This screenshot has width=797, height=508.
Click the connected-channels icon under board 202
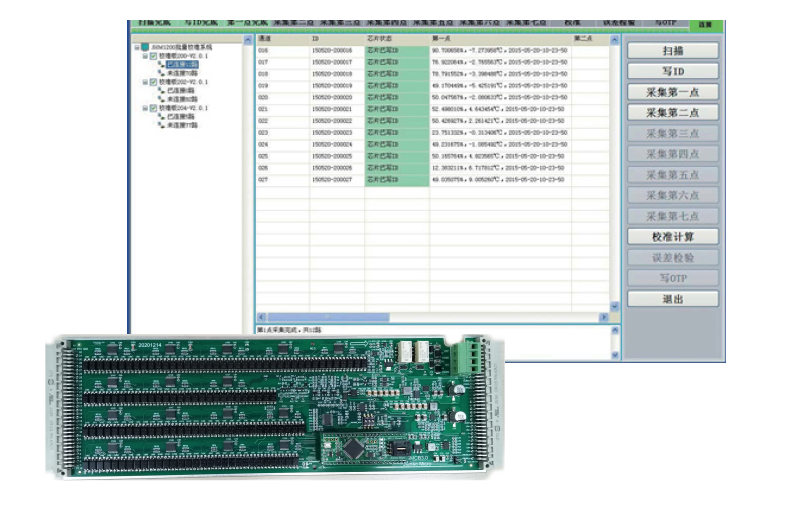tap(161, 90)
